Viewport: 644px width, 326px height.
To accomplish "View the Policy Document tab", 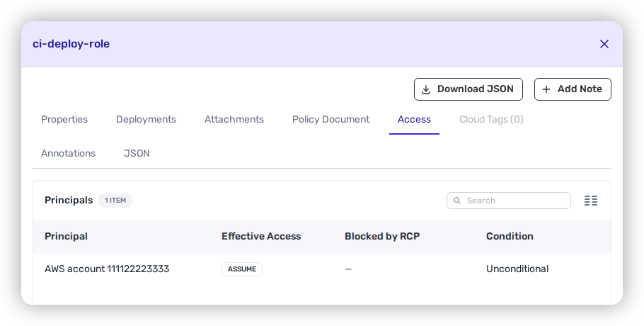I will point(330,119).
